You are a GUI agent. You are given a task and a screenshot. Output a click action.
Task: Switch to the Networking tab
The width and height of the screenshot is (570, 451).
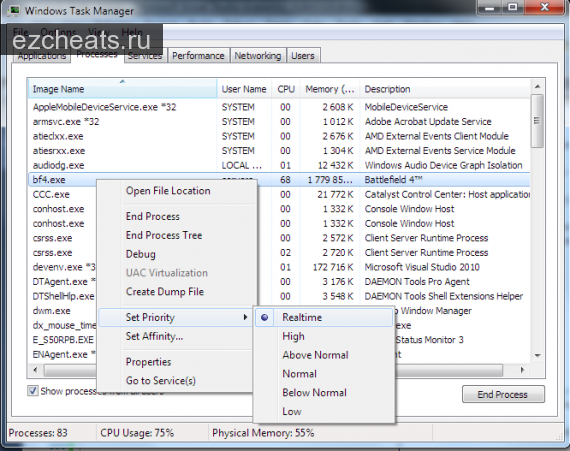click(258, 56)
